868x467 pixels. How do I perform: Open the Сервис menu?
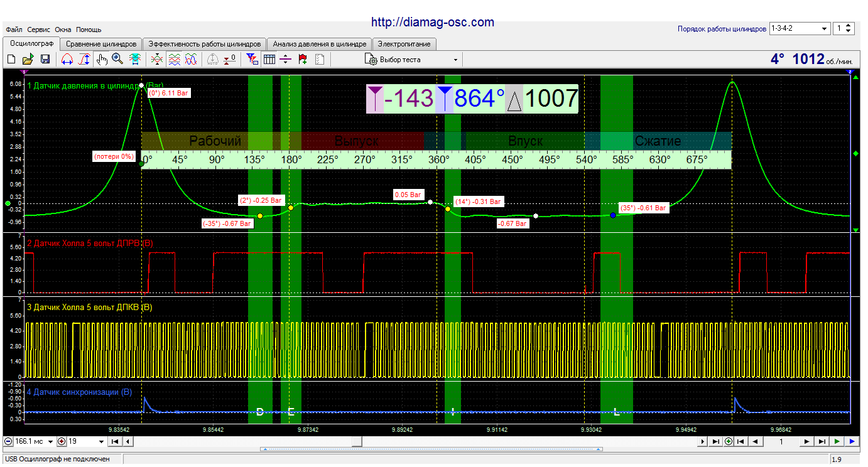[x=39, y=30]
